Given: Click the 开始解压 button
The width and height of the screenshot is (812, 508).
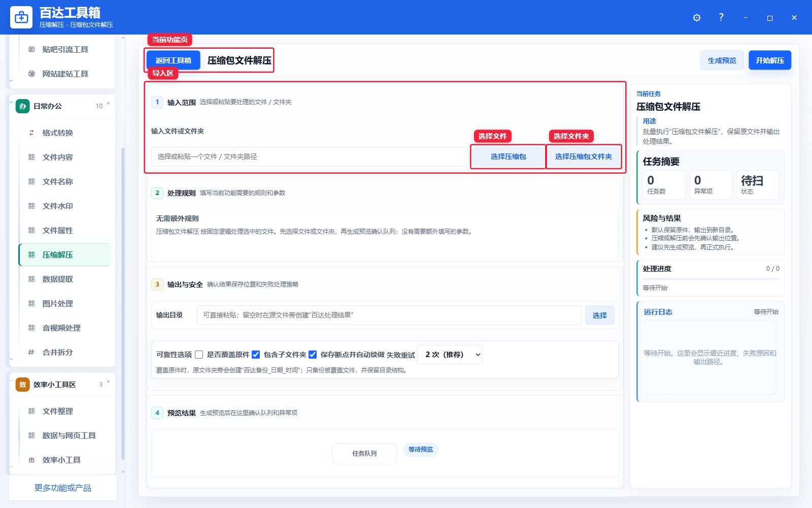Looking at the screenshot, I should [770, 60].
